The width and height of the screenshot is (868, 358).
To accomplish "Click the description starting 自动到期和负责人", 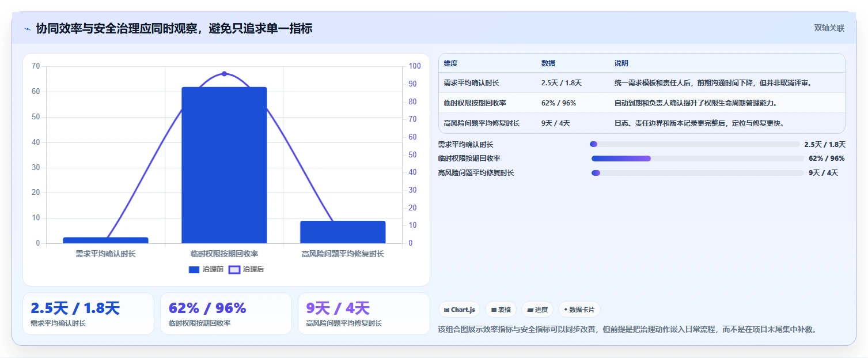I will click(696, 103).
